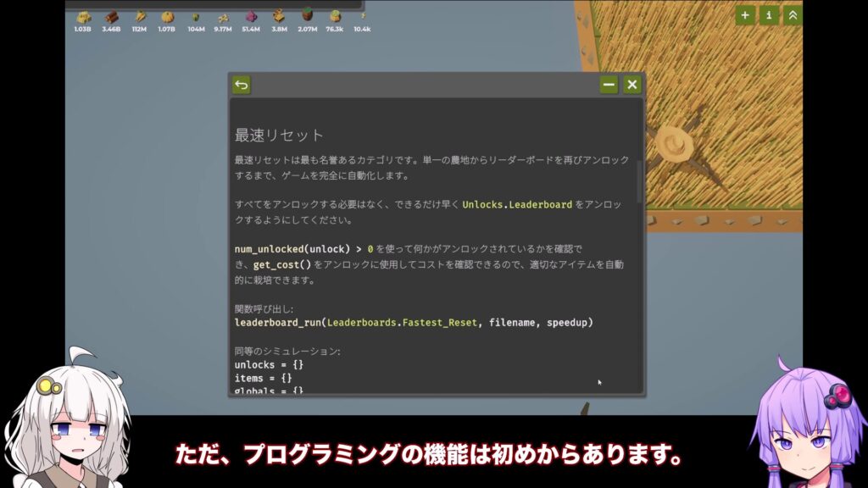Open the info panel with the i button
The image size is (868, 488).
(769, 14)
